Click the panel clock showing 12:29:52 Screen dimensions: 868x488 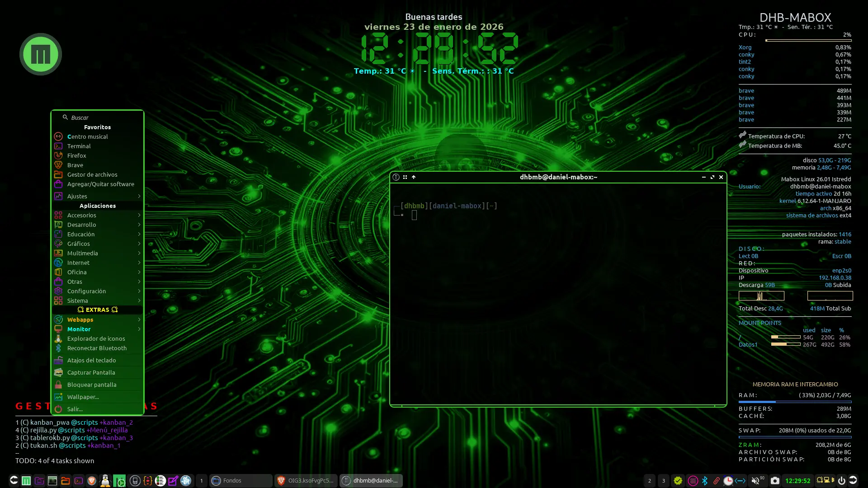click(797, 481)
